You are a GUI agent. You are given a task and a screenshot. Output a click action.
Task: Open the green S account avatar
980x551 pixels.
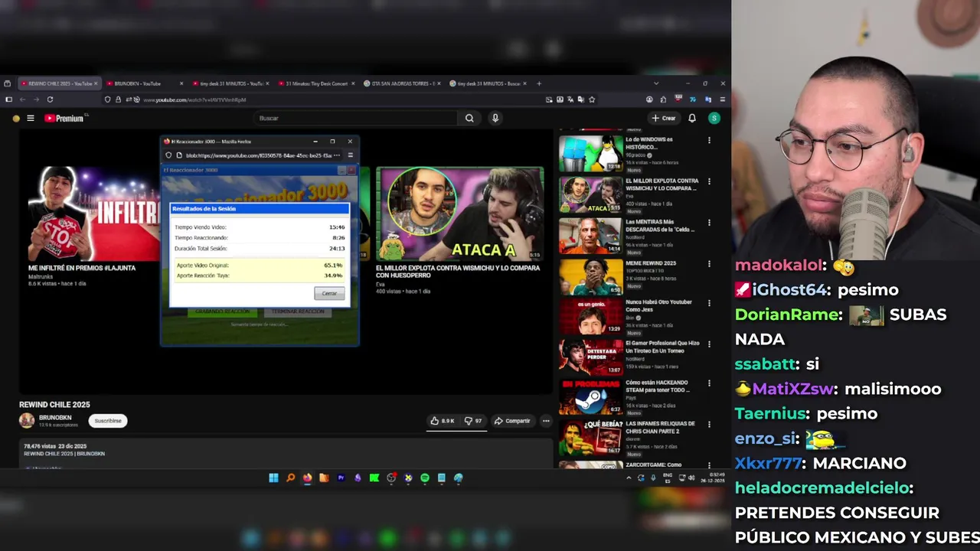click(714, 118)
